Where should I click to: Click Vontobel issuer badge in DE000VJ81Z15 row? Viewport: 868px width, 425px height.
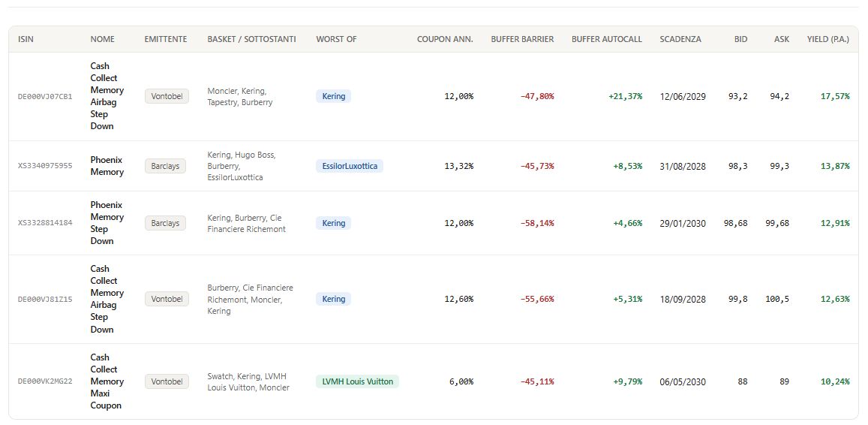point(167,299)
